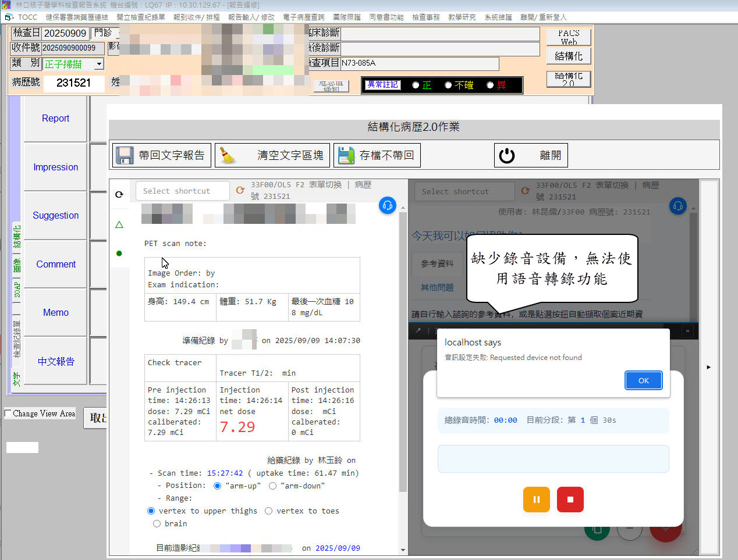This screenshot has height=560, width=738.
Task: Click the orange refresh icon beside Select shortcut
Action: [240, 190]
